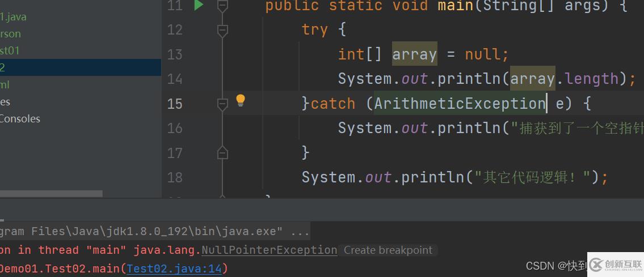Click string beginning "捕获到了一个空指针 on line 16
This screenshot has height=277, width=644.
577,128
